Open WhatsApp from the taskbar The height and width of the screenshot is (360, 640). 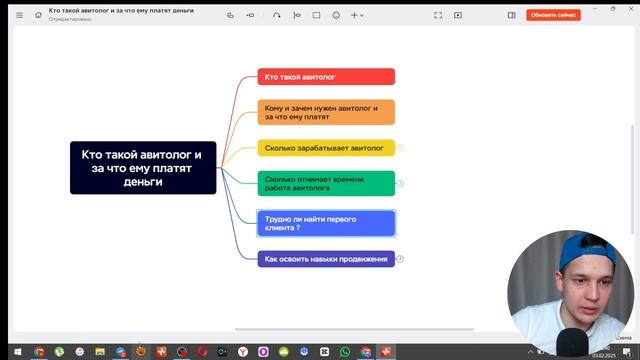pos(345,351)
